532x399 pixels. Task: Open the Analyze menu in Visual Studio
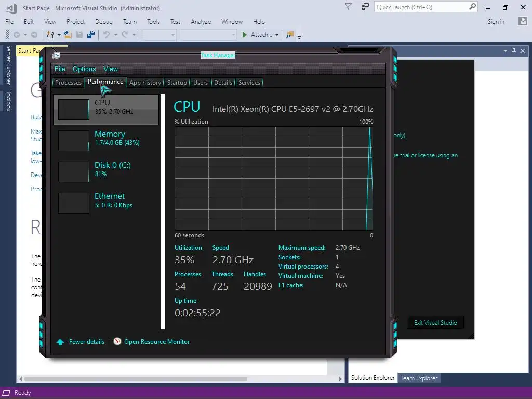[201, 22]
